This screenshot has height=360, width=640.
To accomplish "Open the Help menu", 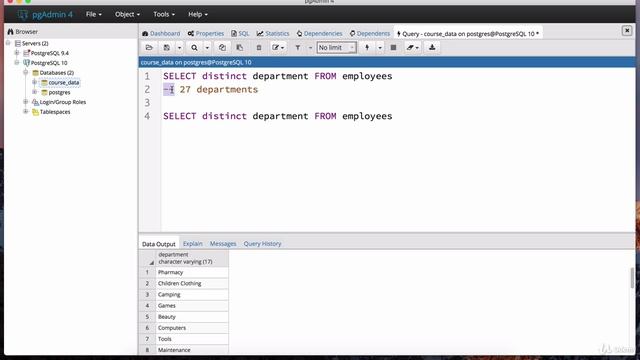I will tap(198, 14).
